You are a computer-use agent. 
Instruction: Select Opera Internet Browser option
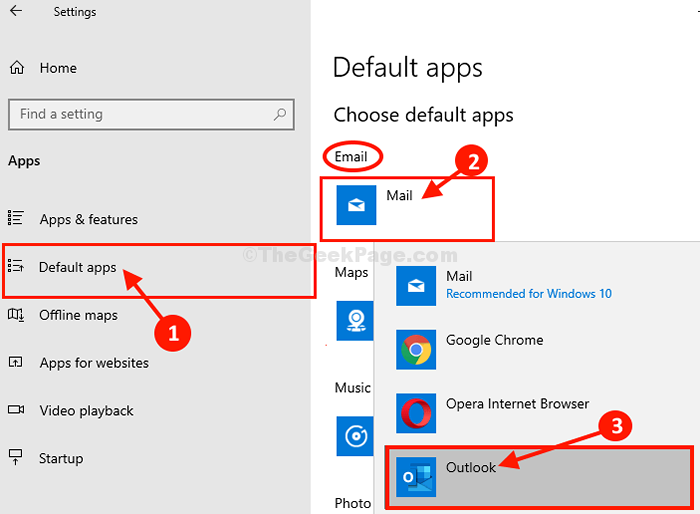click(x=517, y=404)
